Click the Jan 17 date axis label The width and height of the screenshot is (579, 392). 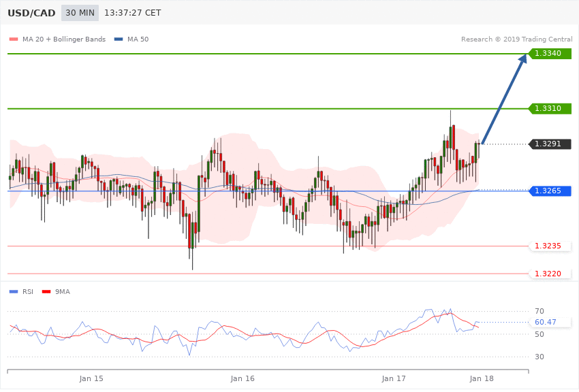[x=394, y=378]
